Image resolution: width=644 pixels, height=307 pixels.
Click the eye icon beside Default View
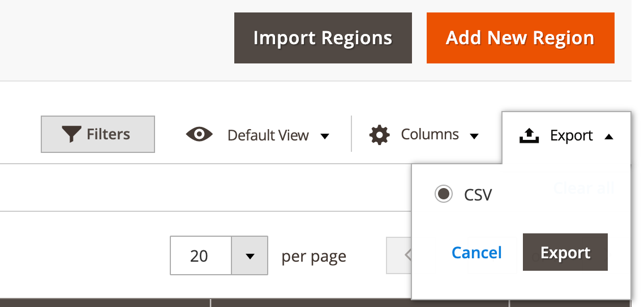(x=199, y=134)
